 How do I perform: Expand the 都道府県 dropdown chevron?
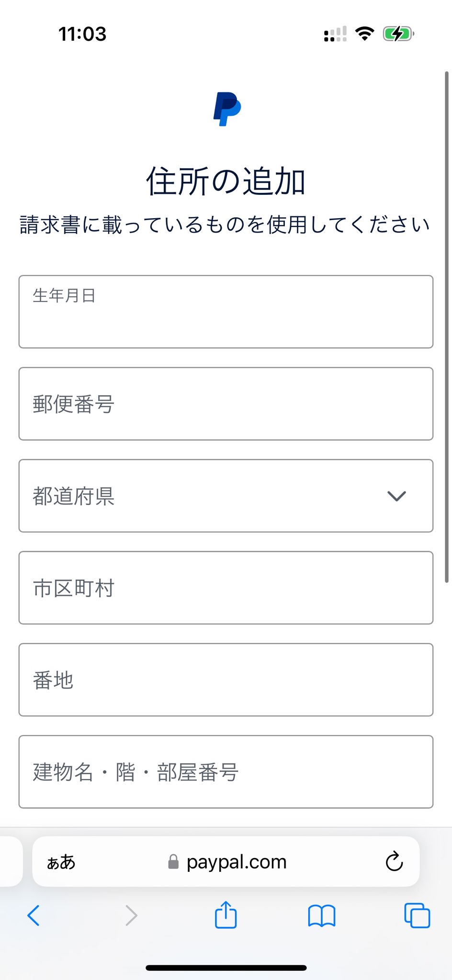[x=396, y=496]
